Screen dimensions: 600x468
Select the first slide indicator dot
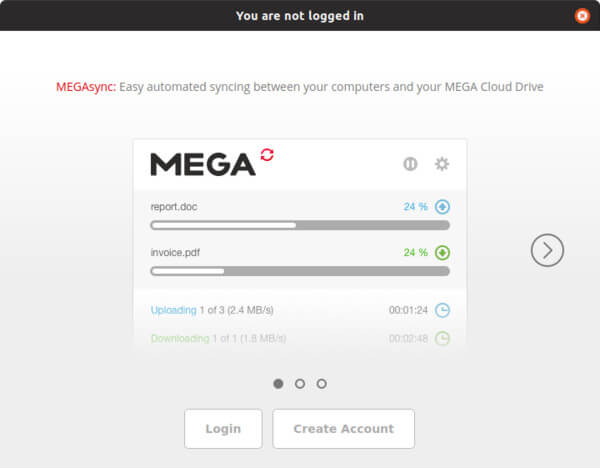coord(278,383)
